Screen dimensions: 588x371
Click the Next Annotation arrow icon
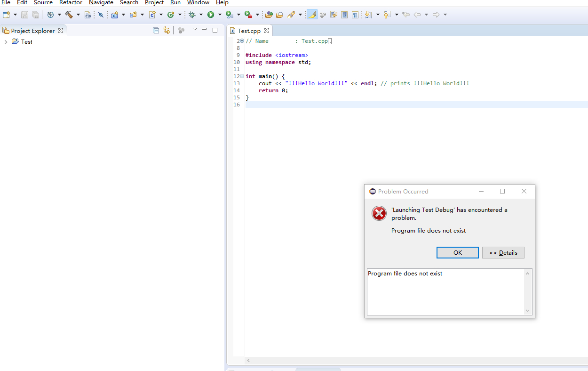tap(367, 15)
